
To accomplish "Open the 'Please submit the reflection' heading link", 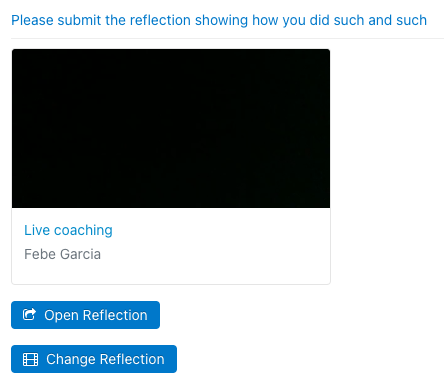I will (219, 20).
